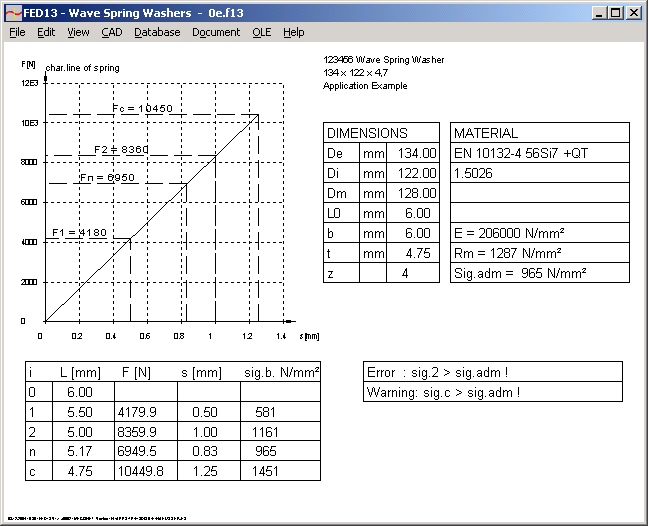Open the Help menu
648x526 pixels.
293,32
